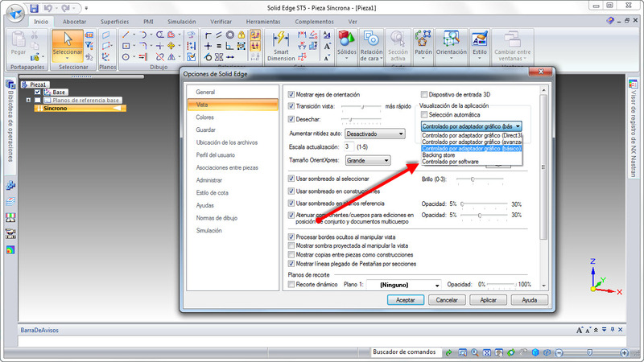
Task: Toggle Usar sombreado al seleccionar
Action: (x=291, y=179)
